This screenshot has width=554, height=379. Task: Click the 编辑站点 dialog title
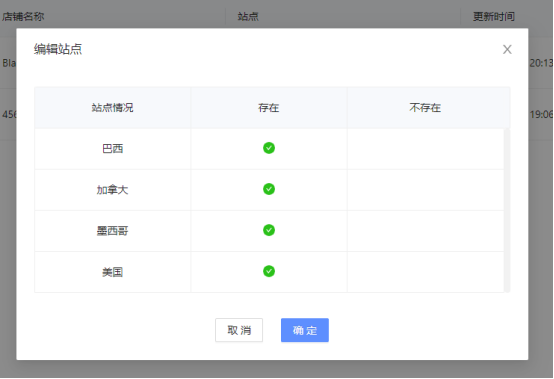58,49
